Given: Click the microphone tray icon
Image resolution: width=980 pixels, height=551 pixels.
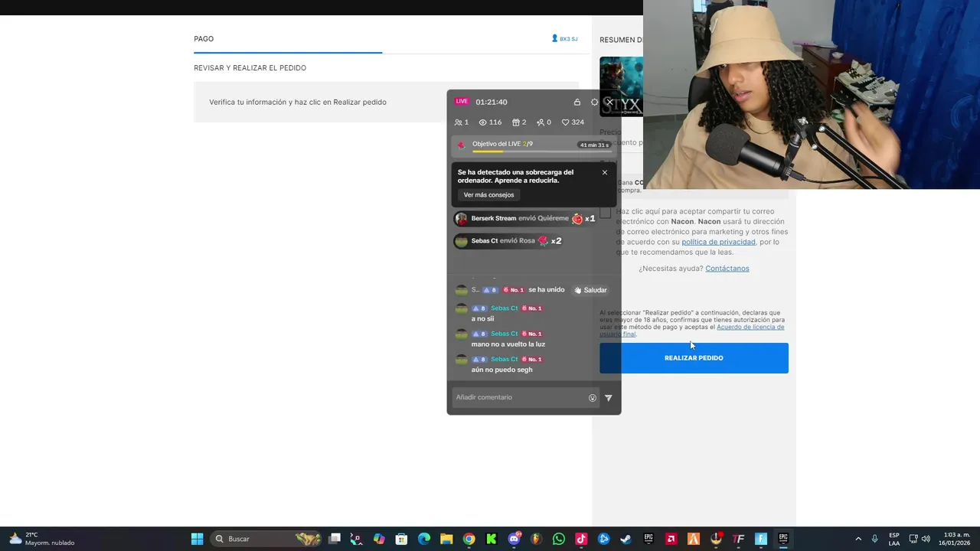Looking at the screenshot, I should point(874,539).
